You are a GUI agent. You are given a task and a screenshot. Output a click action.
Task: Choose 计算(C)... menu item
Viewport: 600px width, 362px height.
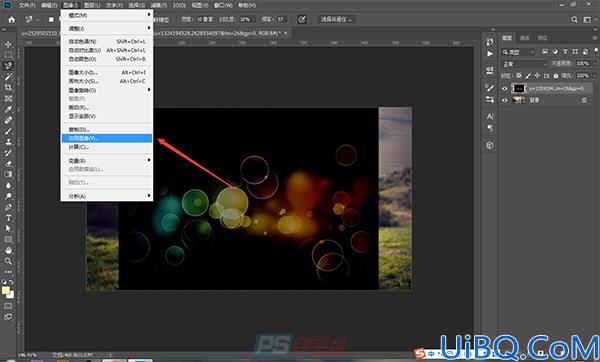[x=107, y=147]
